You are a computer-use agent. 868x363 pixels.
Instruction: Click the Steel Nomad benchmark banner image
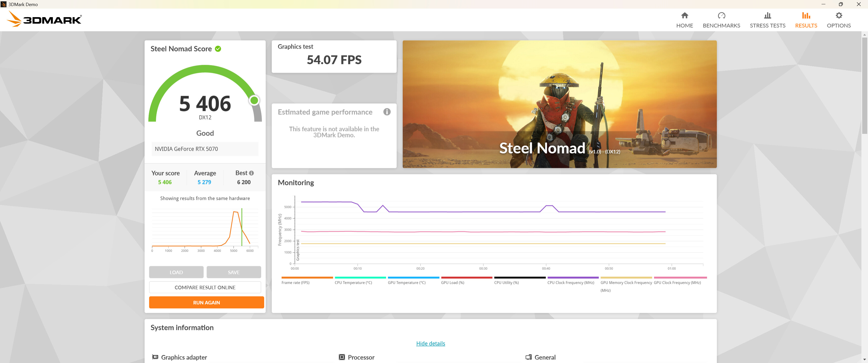[559, 104]
